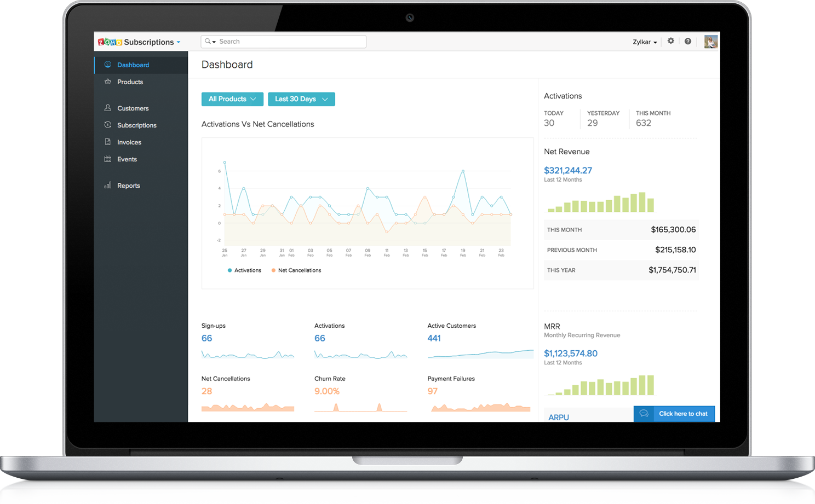Expand the Subscriptions app switcher arrow
Screen dimensions: 815x504
[x=179, y=42]
